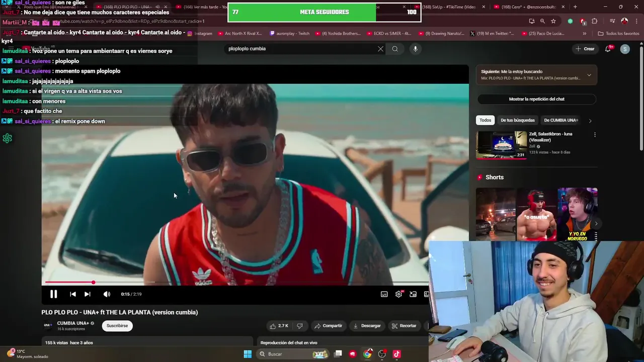Viewport: 644px width, 362px height.
Task: Open the notifications bell
Action: click(608, 49)
